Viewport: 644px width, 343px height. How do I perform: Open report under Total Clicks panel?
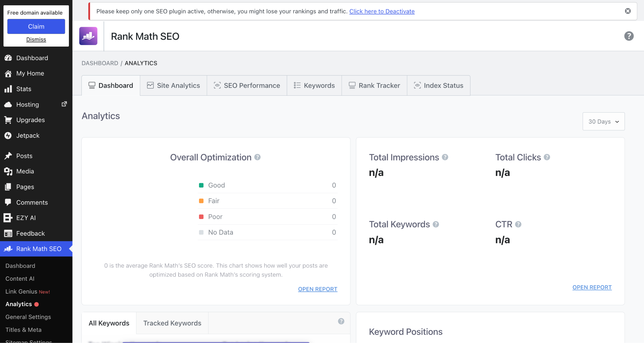(x=592, y=287)
